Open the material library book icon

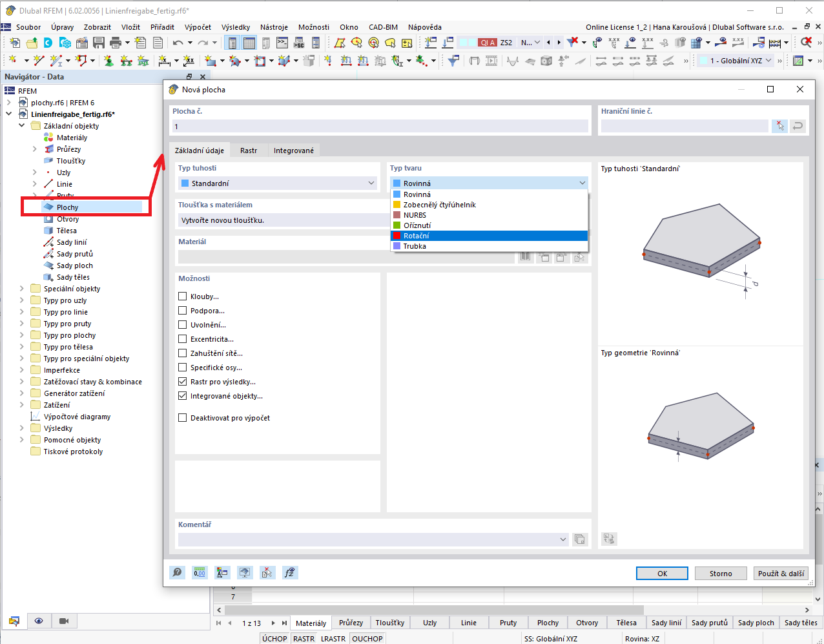point(526,256)
